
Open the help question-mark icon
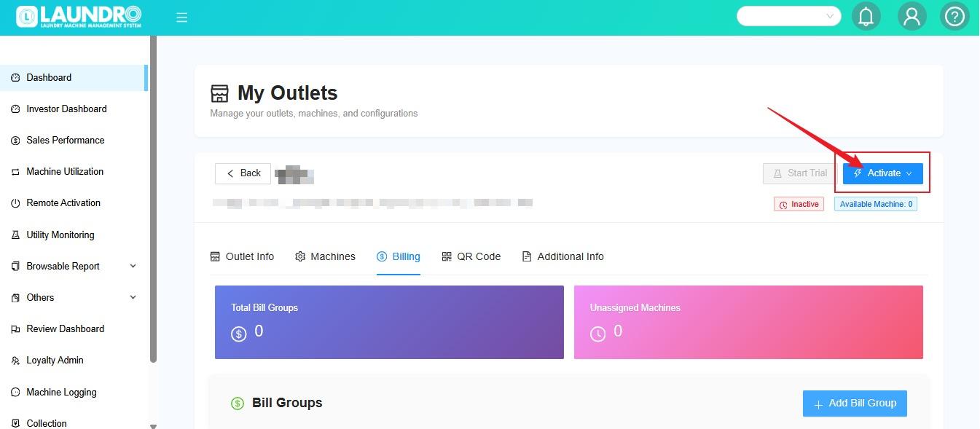point(954,16)
